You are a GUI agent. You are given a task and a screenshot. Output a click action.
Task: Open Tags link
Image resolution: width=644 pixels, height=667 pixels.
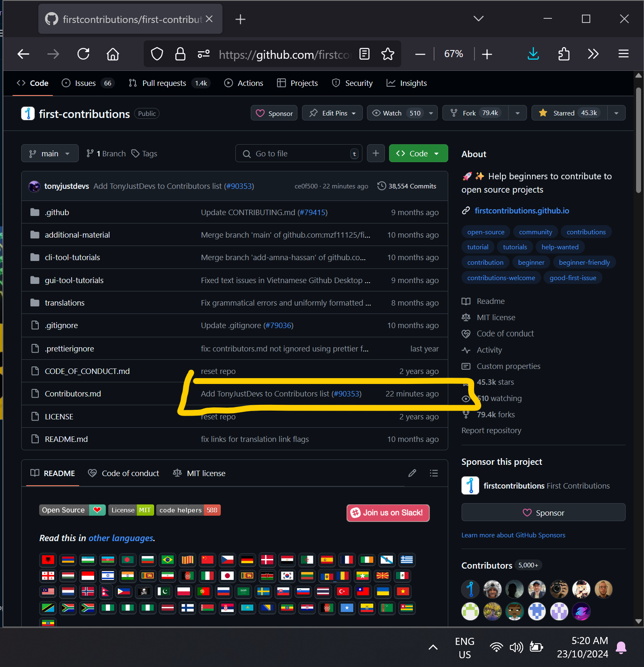pos(144,153)
